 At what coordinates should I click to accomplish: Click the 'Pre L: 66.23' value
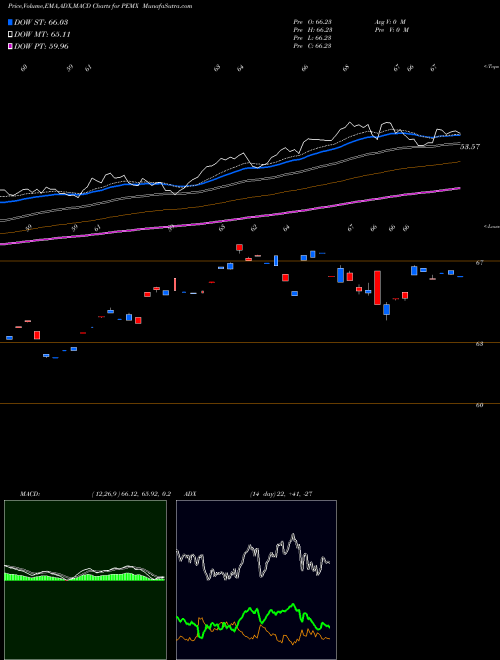(x=313, y=38)
